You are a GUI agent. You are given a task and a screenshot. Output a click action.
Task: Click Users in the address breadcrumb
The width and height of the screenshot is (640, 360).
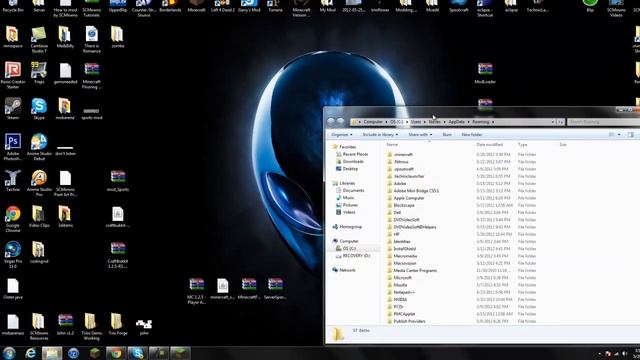tap(416, 122)
